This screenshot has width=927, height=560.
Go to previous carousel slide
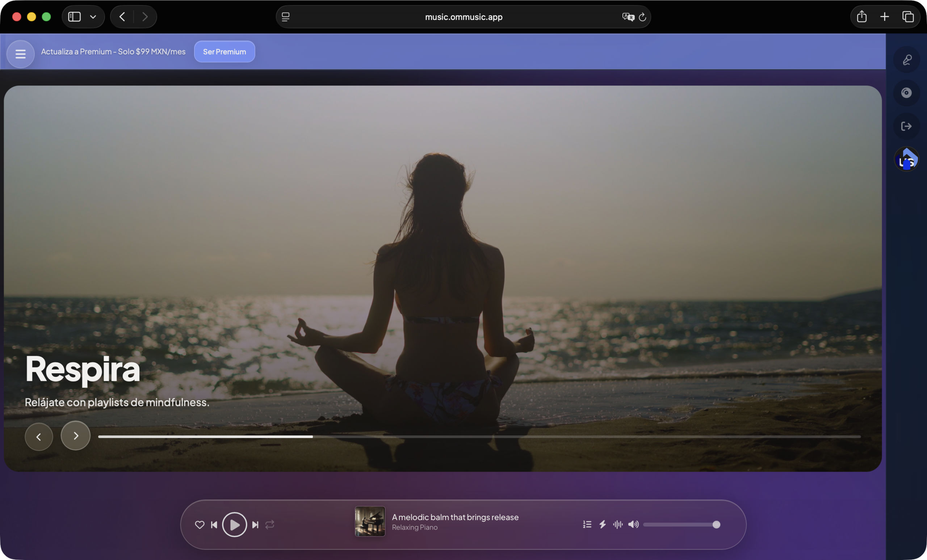click(x=39, y=437)
